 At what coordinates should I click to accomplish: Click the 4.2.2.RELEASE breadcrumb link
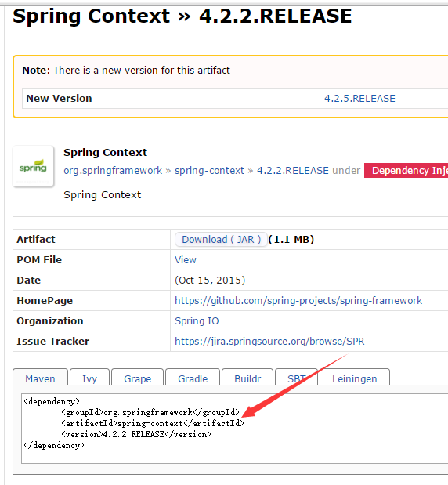pyautogui.click(x=293, y=171)
